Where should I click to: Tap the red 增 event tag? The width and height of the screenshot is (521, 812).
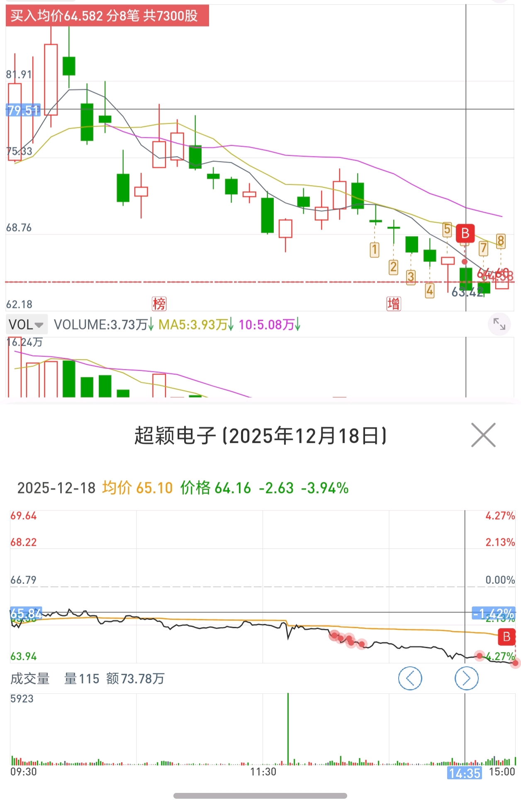click(393, 304)
